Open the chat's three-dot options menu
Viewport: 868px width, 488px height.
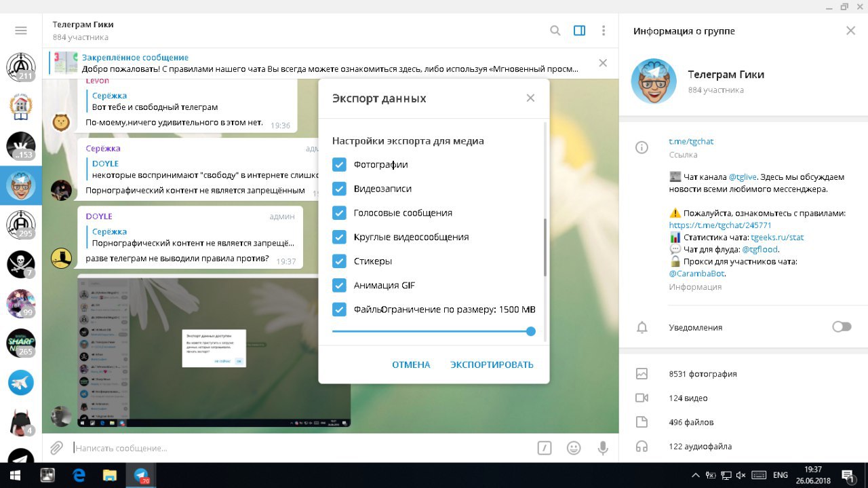(x=604, y=31)
